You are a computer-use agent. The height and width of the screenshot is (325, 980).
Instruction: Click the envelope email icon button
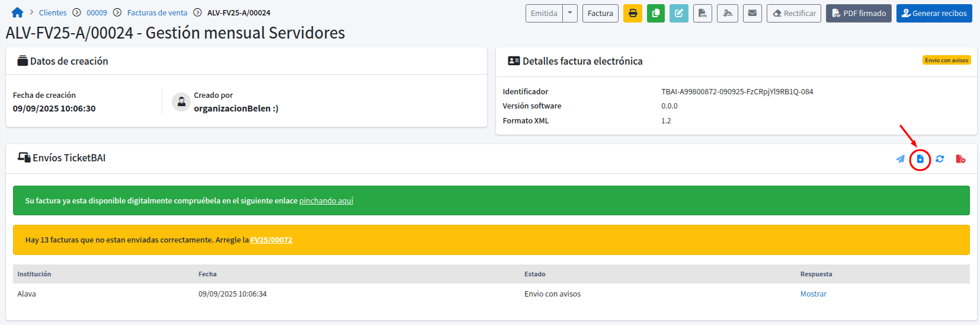pyautogui.click(x=752, y=13)
